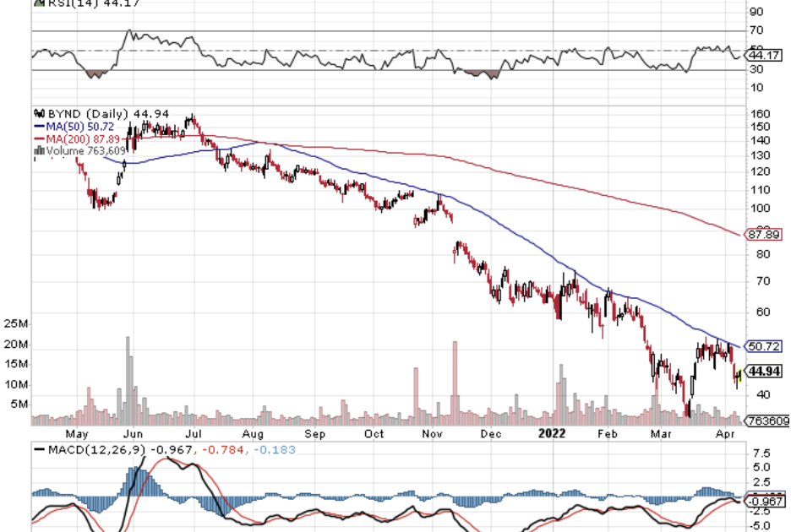Image resolution: width=791 pixels, height=532 pixels.
Task: Click the 44.94 last price tag
Action: 765,371
